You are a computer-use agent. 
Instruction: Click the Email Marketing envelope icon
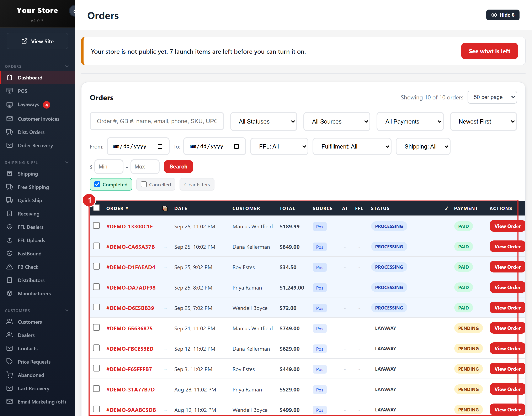pos(10,401)
